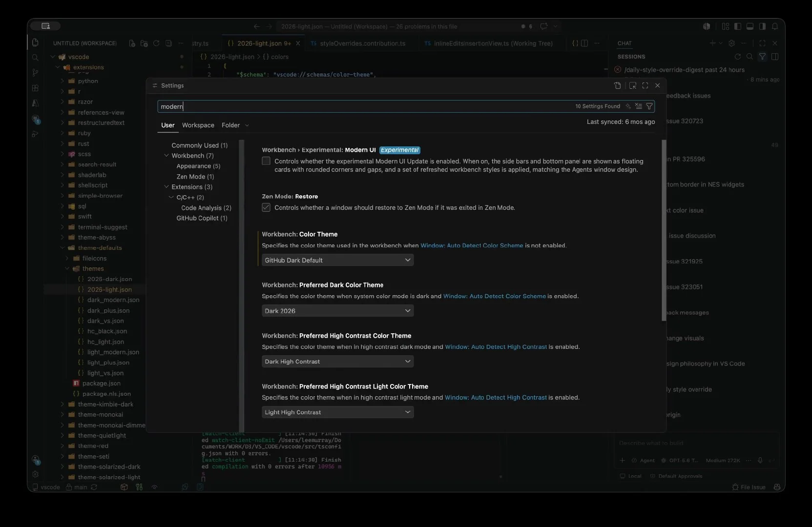Viewport: 812px width, 527px height.
Task: Toggle primary side bar layout icon
Action: tap(737, 26)
